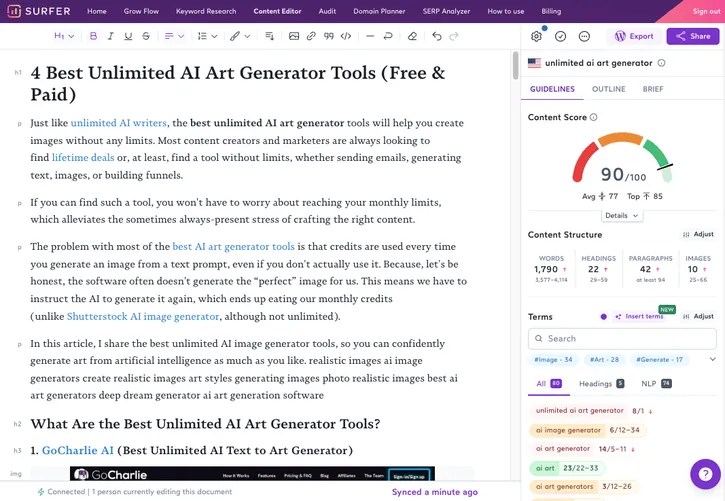Click the US flag icon

(535, 63)
